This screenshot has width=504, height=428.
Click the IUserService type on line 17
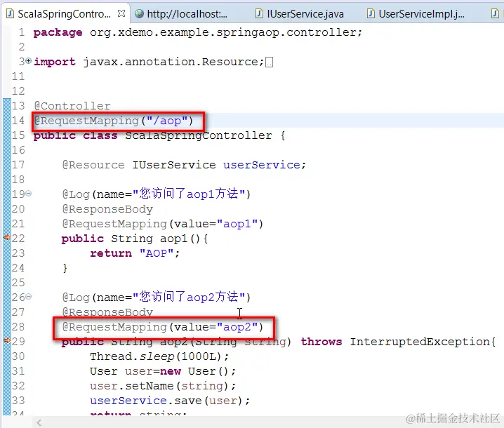click(174, 165)
